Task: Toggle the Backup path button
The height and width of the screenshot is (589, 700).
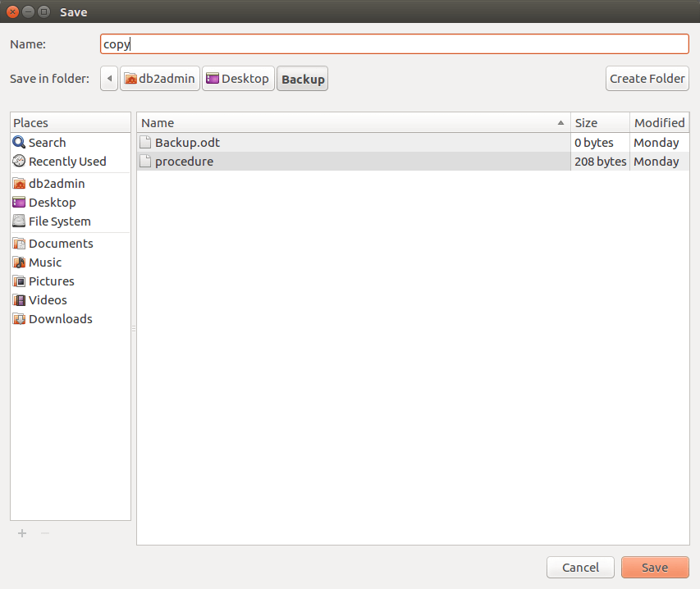Action: 302,80
